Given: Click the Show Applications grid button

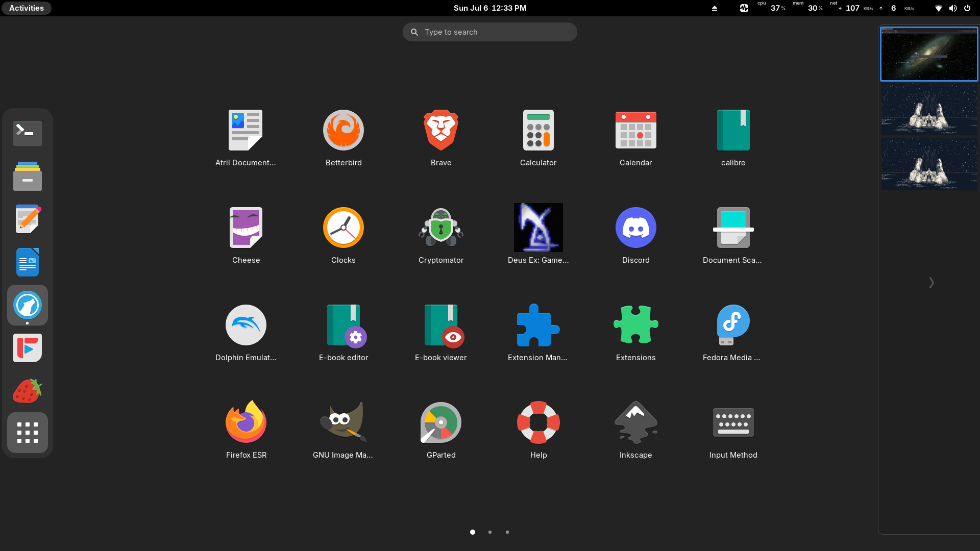Looking at the screenshot, I should (28, 433).
